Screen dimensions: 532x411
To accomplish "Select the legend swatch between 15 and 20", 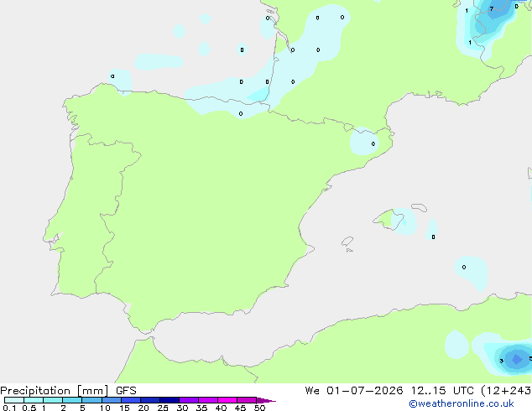I will pos(131,400).
